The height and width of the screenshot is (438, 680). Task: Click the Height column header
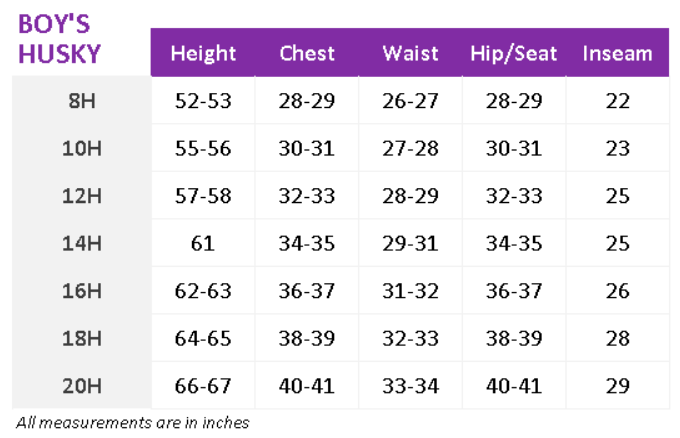pyautogui.click(x=203, y=54)
